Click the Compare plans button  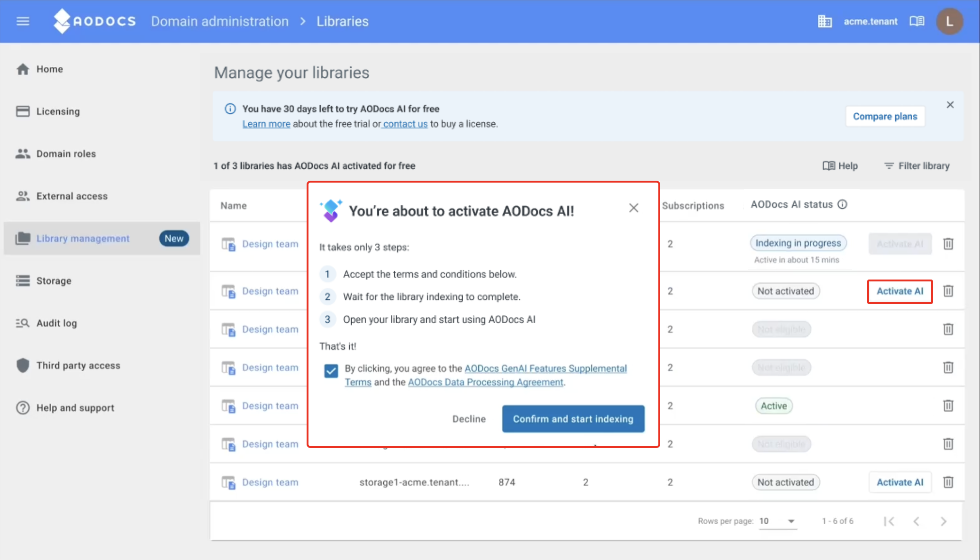885,116
